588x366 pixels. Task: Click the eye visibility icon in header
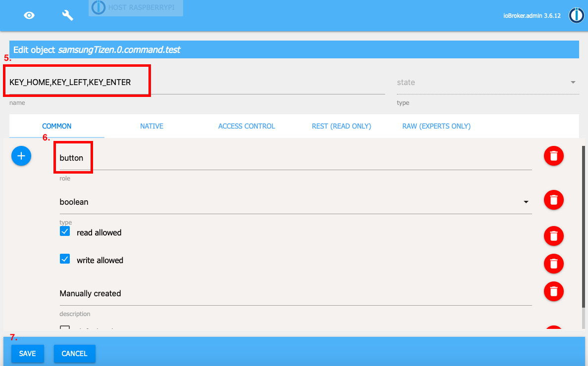click(x=29, y=15)
